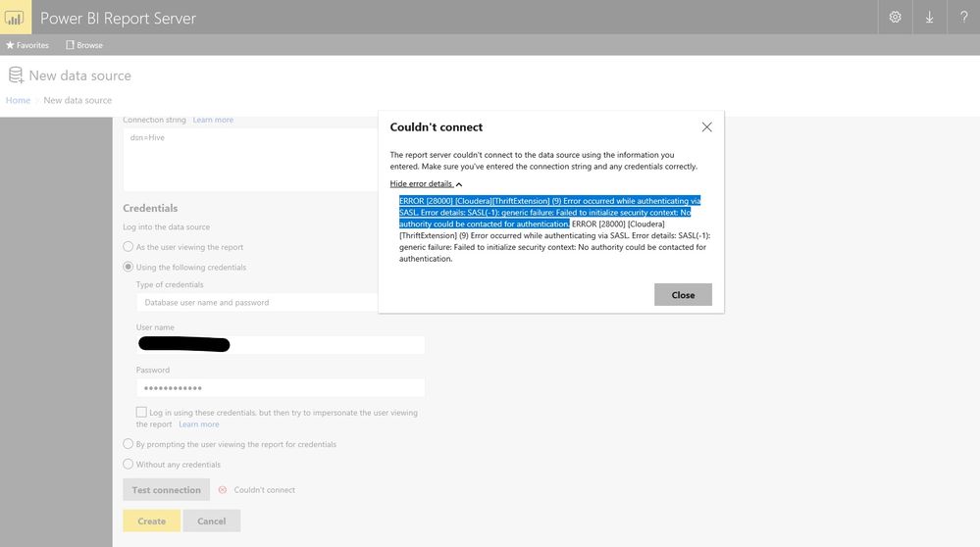Click the Credentials section heading
Image resolution: width=980 pixels, height=547 pixels.
point(150,208)
